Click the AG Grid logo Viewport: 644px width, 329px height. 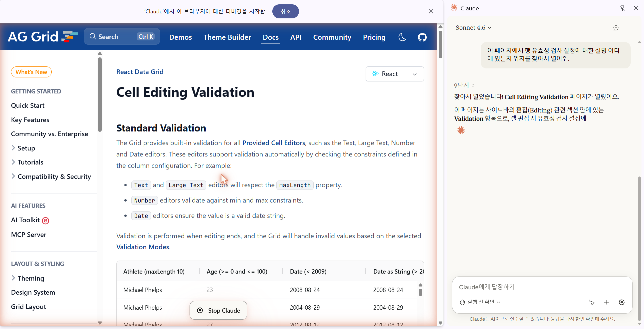43,37
